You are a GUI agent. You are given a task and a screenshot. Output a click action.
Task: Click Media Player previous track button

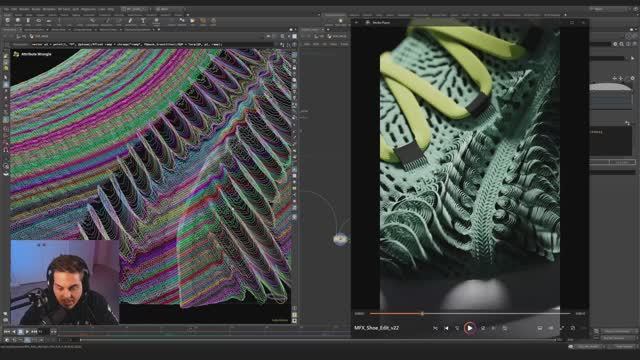[x=447, y=328]
